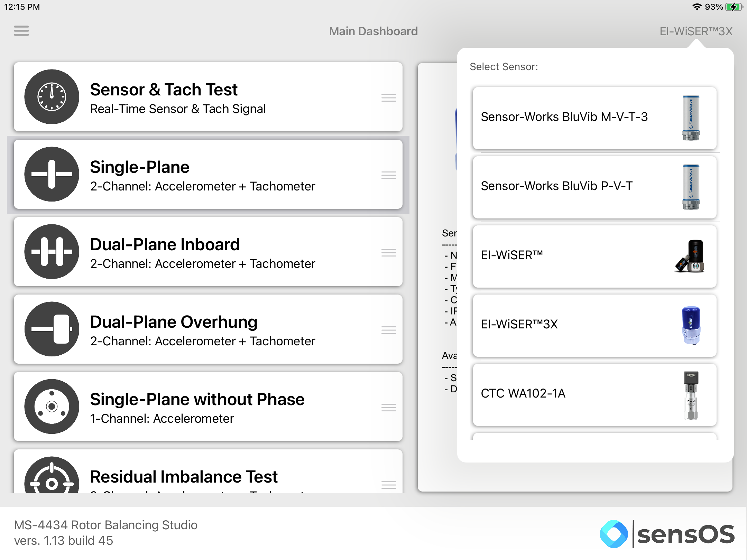This screenshot has width=747, height=560.
Task: Click reorder handle on Single-Plane without Phase
Action: pos(389,408)
